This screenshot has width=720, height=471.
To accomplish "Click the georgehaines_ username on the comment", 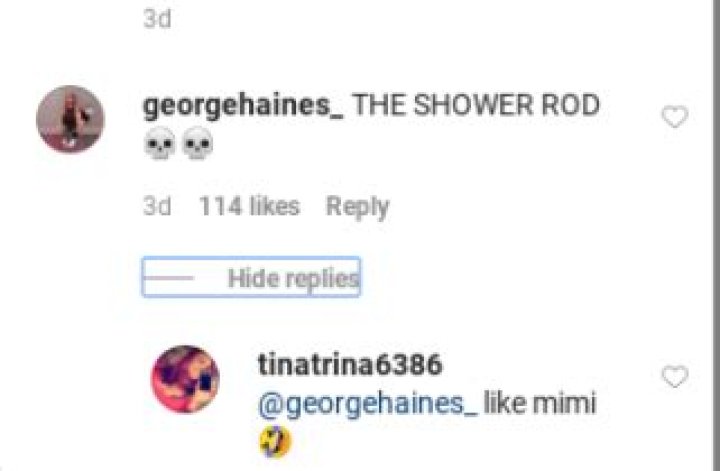I will click(x=243, y=107).
